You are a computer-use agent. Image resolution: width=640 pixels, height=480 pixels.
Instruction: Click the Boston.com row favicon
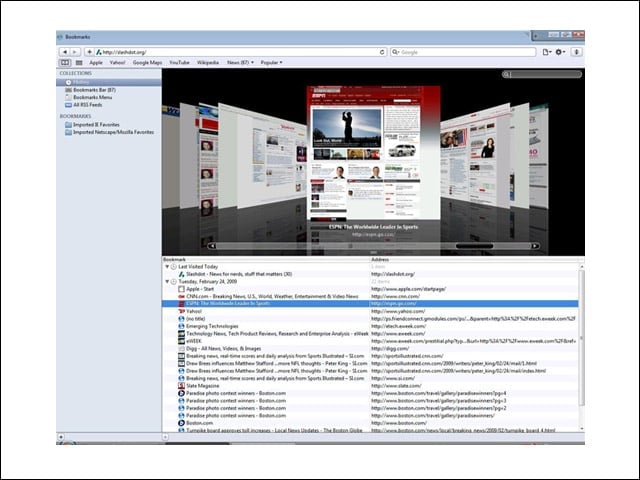(182, 423)
